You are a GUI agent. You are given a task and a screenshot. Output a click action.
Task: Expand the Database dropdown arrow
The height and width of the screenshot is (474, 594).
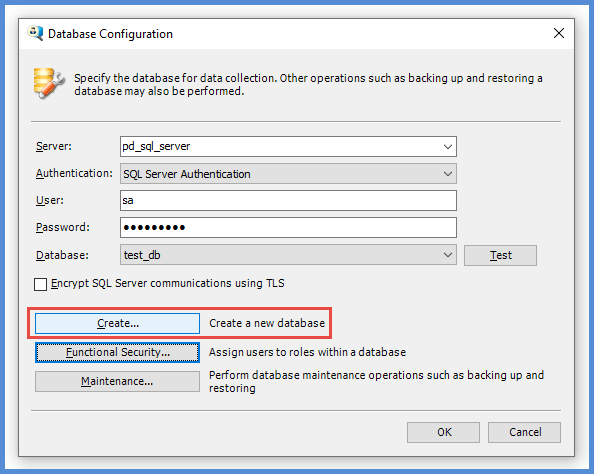tap(447, 255)
